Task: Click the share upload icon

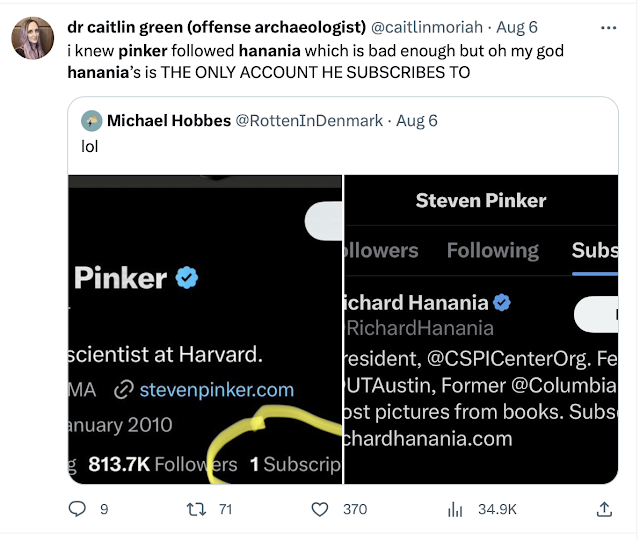Action: [604, 509]
